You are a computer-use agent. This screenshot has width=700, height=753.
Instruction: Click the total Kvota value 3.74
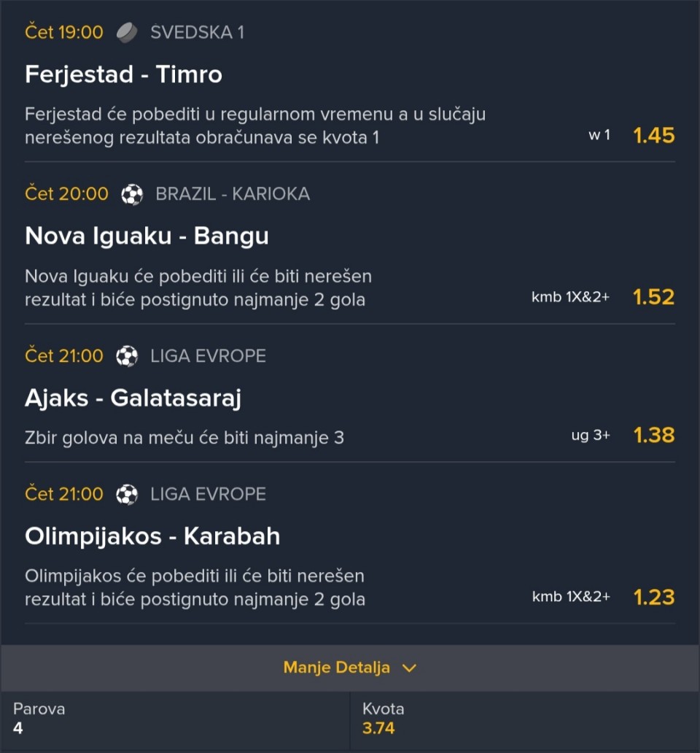[378, 728]
